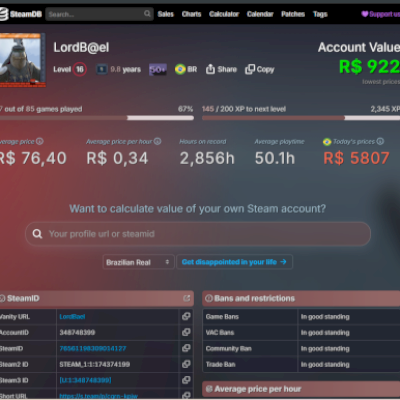Click the Copy icon button
The width and height of the screenshot is (400, 400).
[x=250, y=69]
